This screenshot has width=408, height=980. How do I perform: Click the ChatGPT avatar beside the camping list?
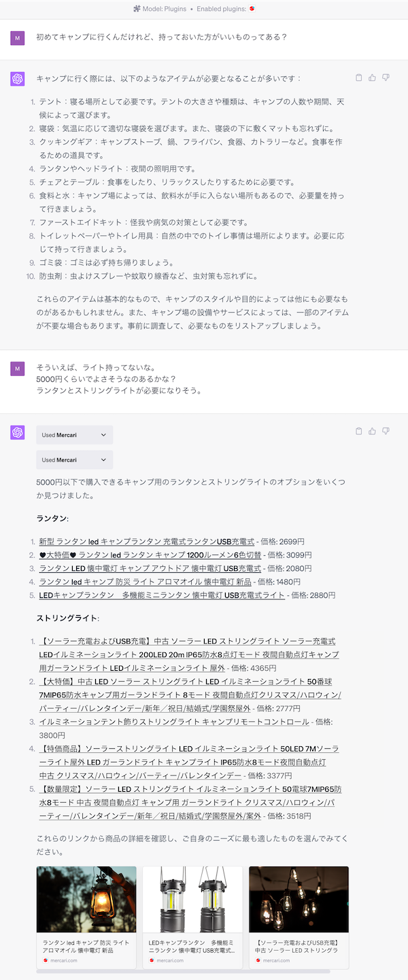tap(18, 79)
